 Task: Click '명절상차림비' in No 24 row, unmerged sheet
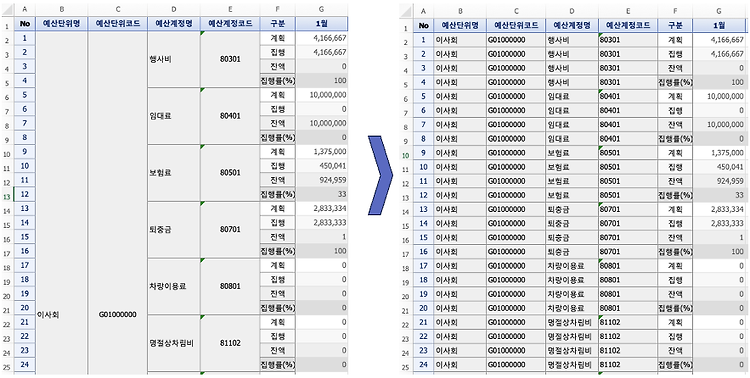[x=572, y=365]
